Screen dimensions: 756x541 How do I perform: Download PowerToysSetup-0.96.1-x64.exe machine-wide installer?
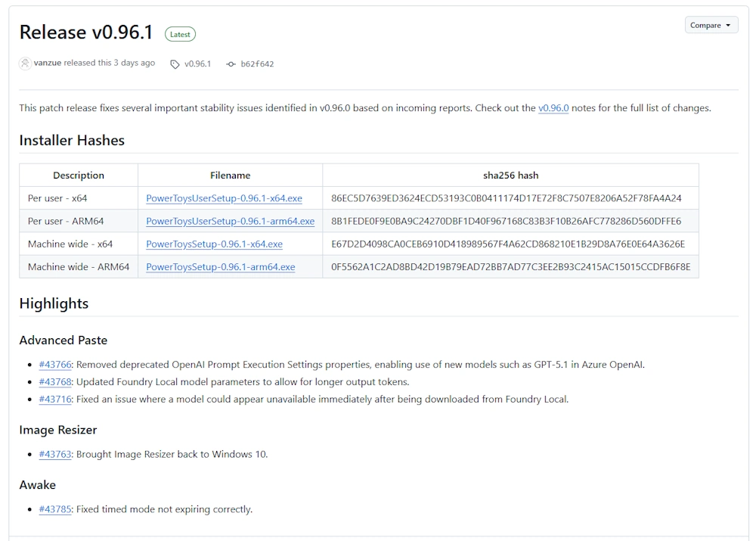point(214,244)
